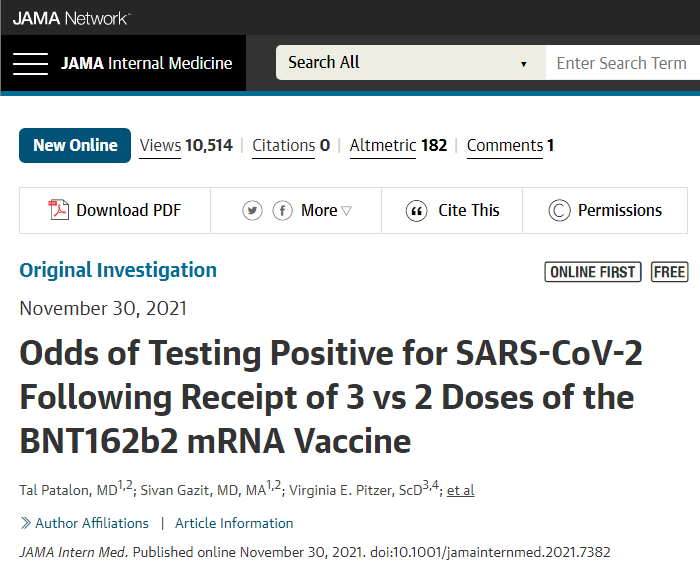Screen dimensions: 700x570
Task: Click the New Online button
Action: tap(75, 145)
